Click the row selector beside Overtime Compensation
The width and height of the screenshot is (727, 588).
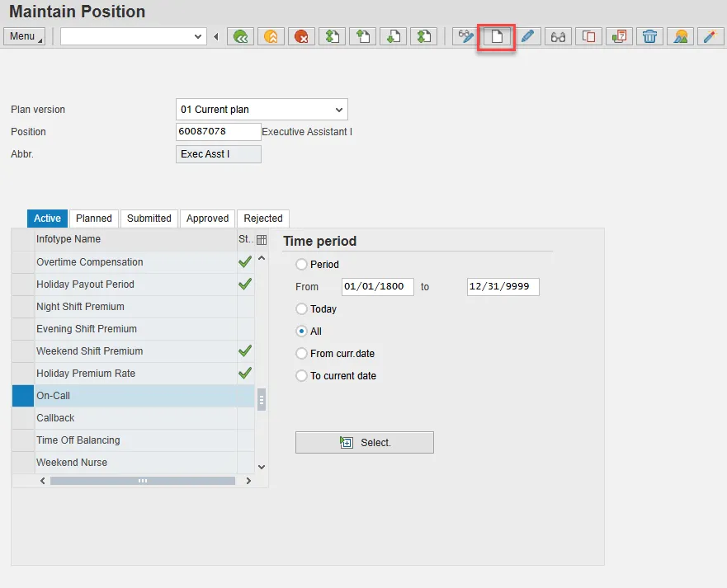(23, 261)
